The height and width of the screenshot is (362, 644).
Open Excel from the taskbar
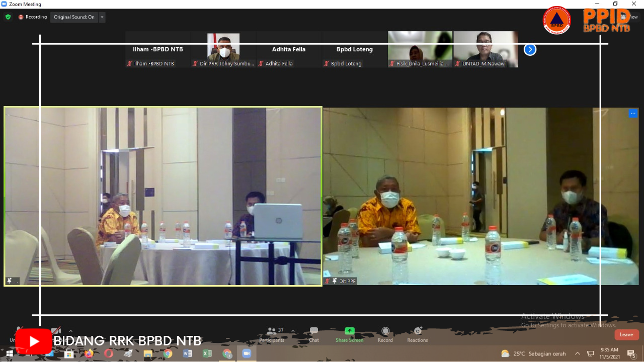click(207, 353)
